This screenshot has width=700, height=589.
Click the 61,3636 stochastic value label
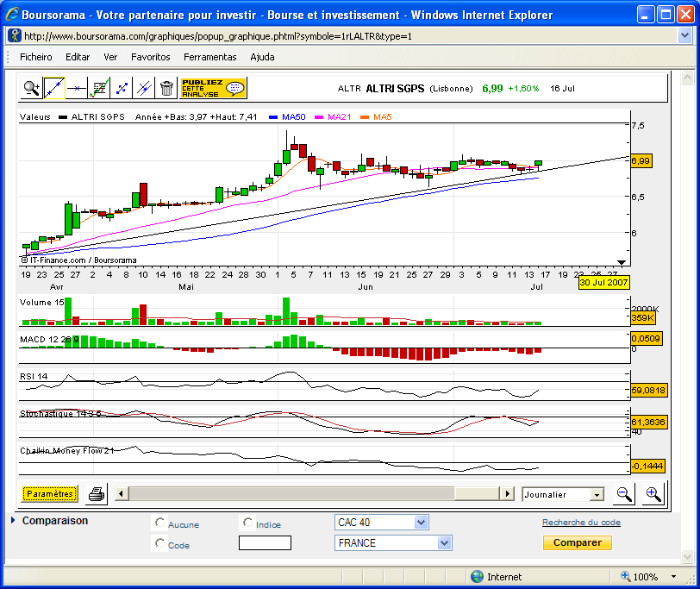tap(648, 422)
